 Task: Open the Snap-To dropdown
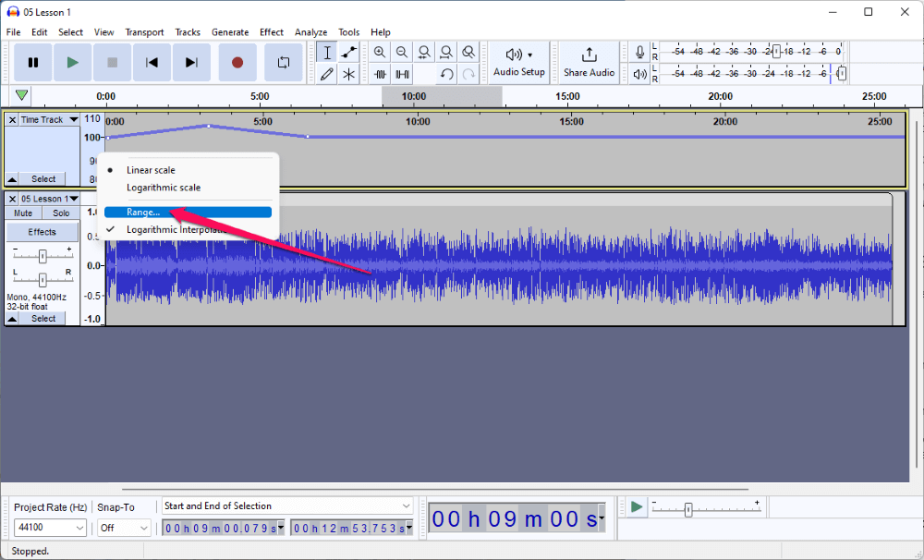[123, 527]
